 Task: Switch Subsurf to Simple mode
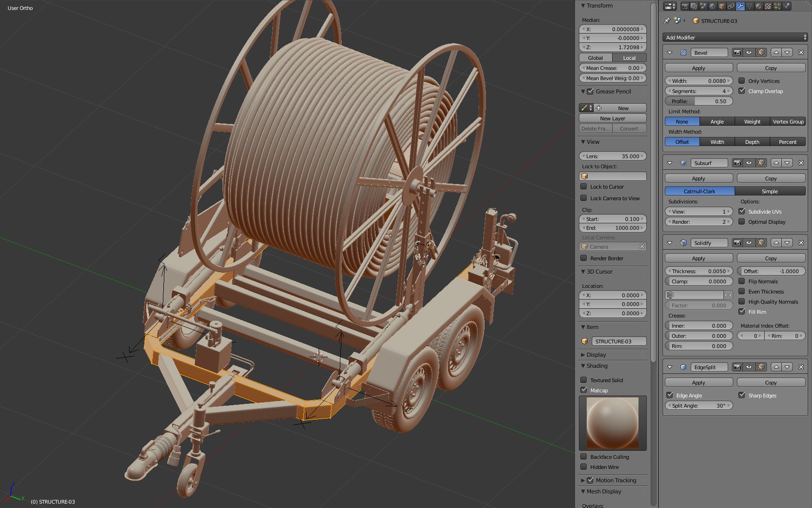[770, 191]
